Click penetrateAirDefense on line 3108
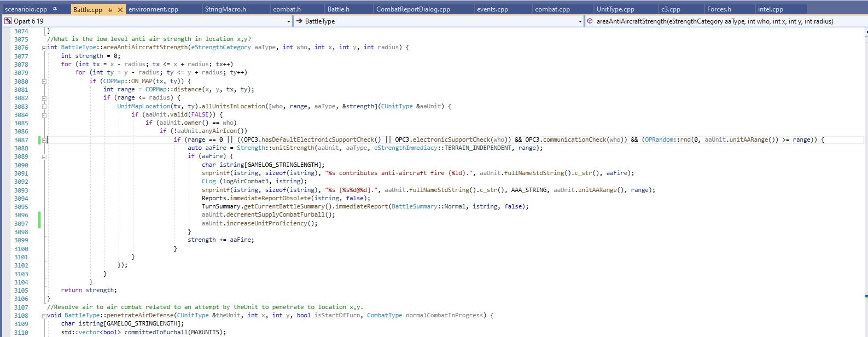Viewport: 868px width, 337px height. click(140, 316)
